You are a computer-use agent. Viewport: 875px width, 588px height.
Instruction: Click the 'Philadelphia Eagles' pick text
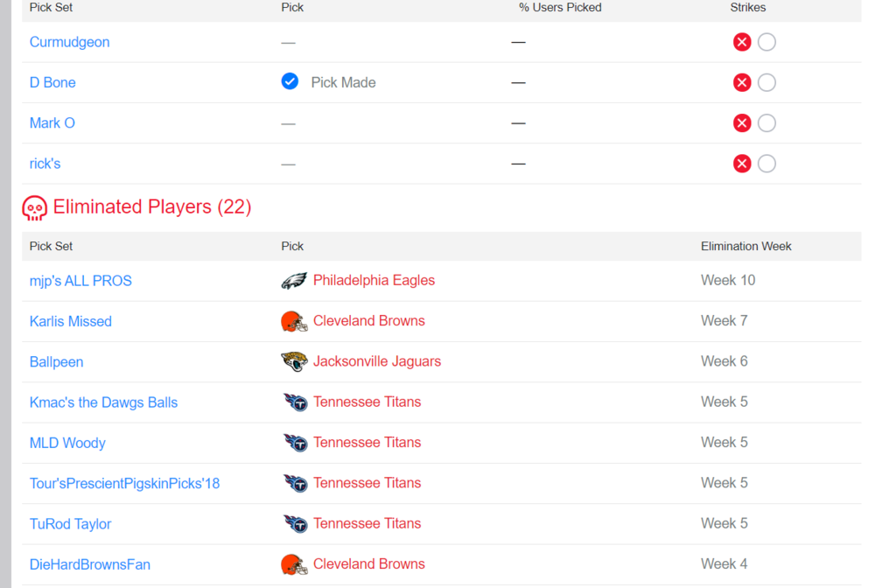pos(374,280)
